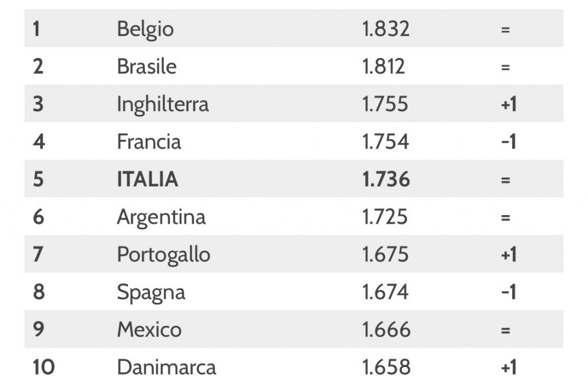Click the 1.666 points value
The image size is (588, 390).
tap(386, 330)
